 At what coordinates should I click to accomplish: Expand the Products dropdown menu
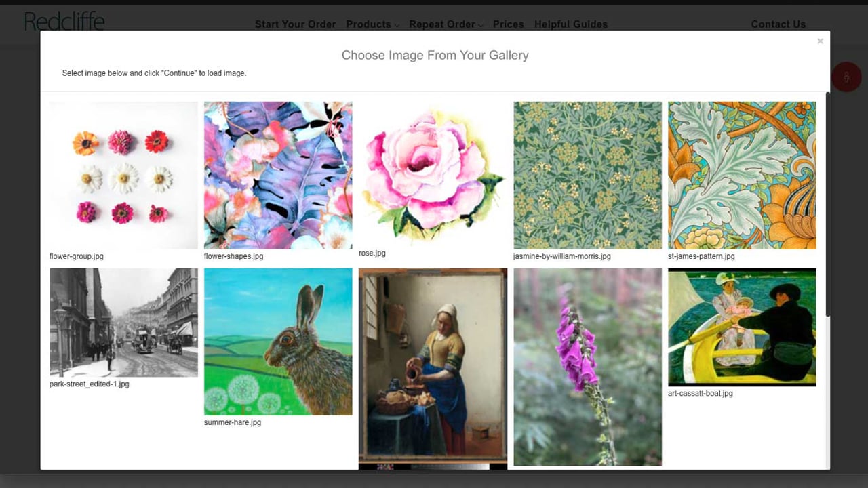click(372, 24)
